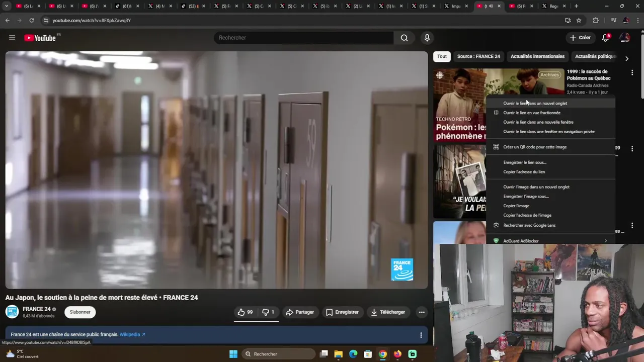Reload the YouTube page
Image resolution: width=644 pixels, height=362 pixels.
pos(31,20)
